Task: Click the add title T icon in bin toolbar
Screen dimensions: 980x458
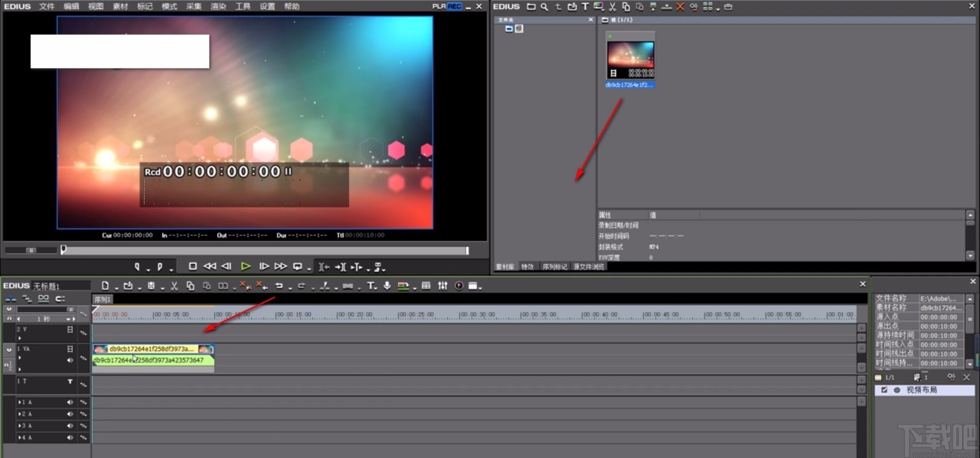Action: (x=585, y=7)
